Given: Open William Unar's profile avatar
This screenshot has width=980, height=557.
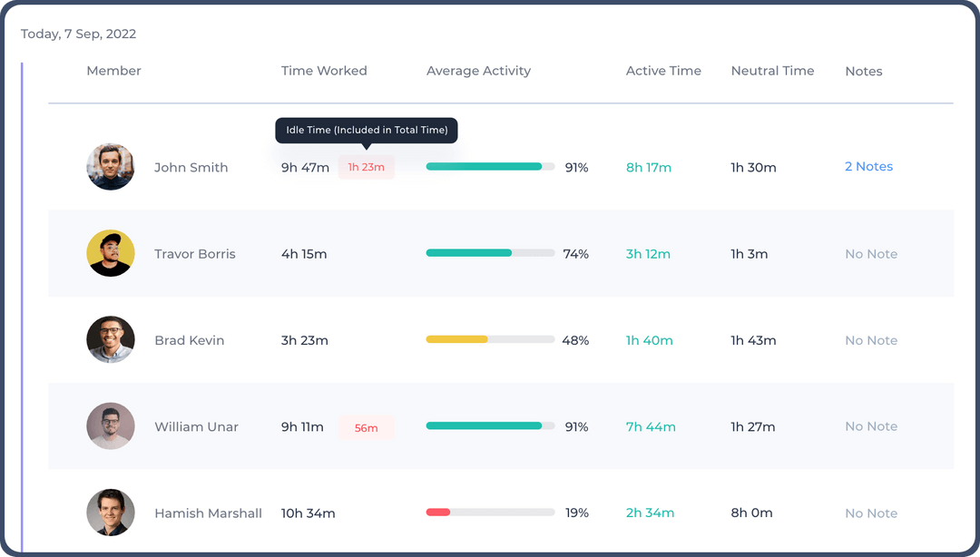Looking at the screenshot, I should [x=110, y=426].
